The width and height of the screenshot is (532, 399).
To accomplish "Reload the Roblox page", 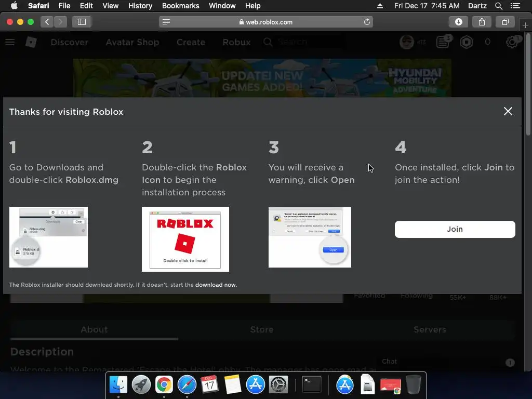I will (367, 22).
